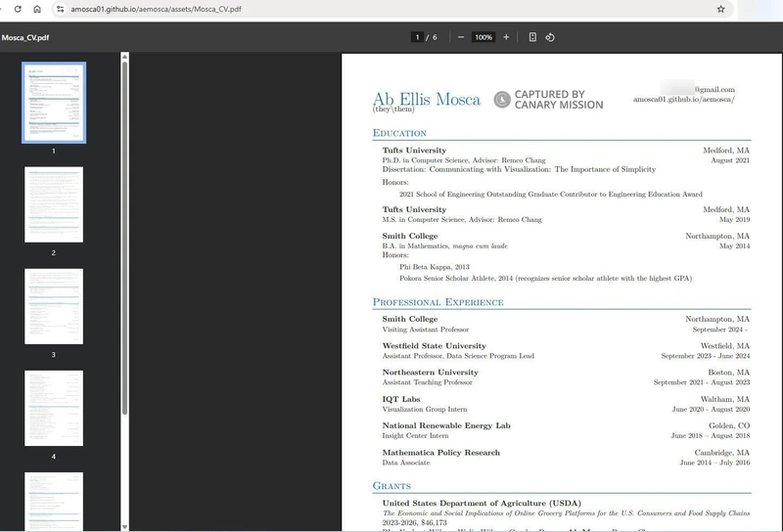Click 'IQT Labs' entry
Image resolution: width=783 pixels, height=532 pixels.
point(401,399)
